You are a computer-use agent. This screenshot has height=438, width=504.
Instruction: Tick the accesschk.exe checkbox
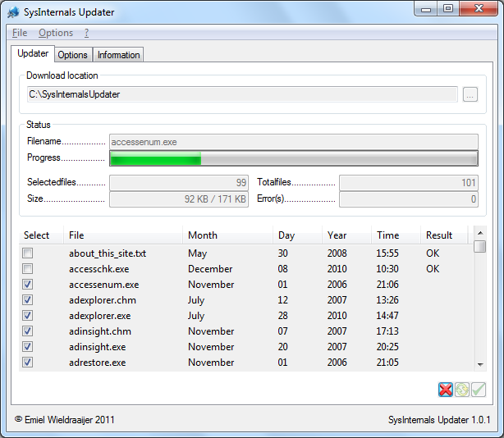pos(28,269)
